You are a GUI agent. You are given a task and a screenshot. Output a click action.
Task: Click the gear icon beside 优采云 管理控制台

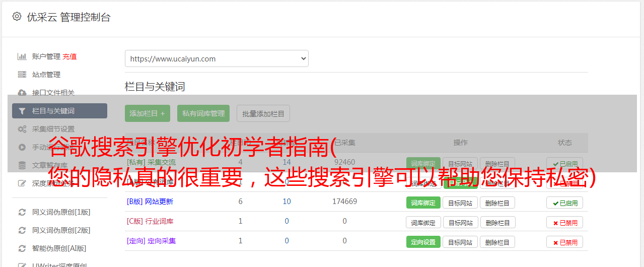click(17, 17)
